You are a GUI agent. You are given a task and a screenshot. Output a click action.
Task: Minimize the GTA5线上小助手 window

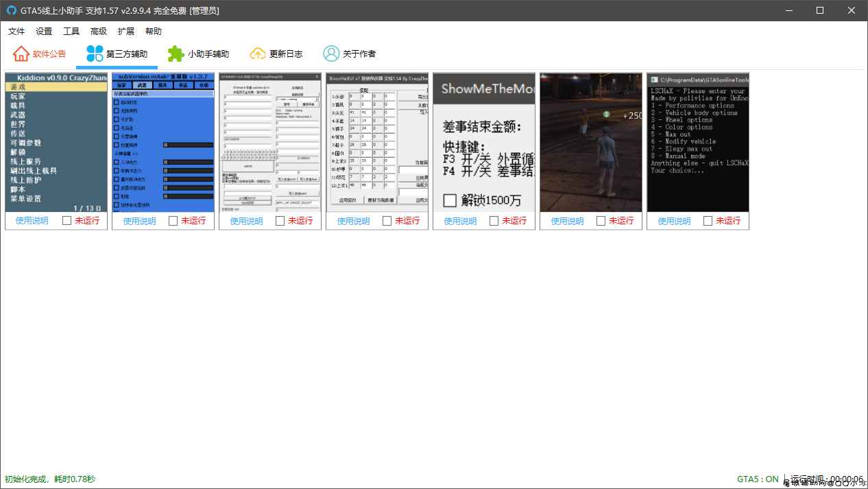[x=788, y=10]
